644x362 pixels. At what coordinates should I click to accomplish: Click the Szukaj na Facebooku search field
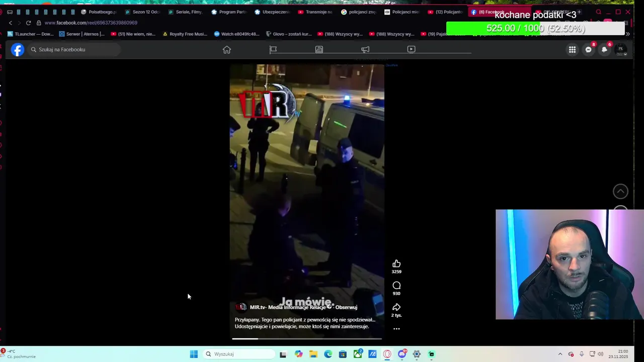coord(73,49)
